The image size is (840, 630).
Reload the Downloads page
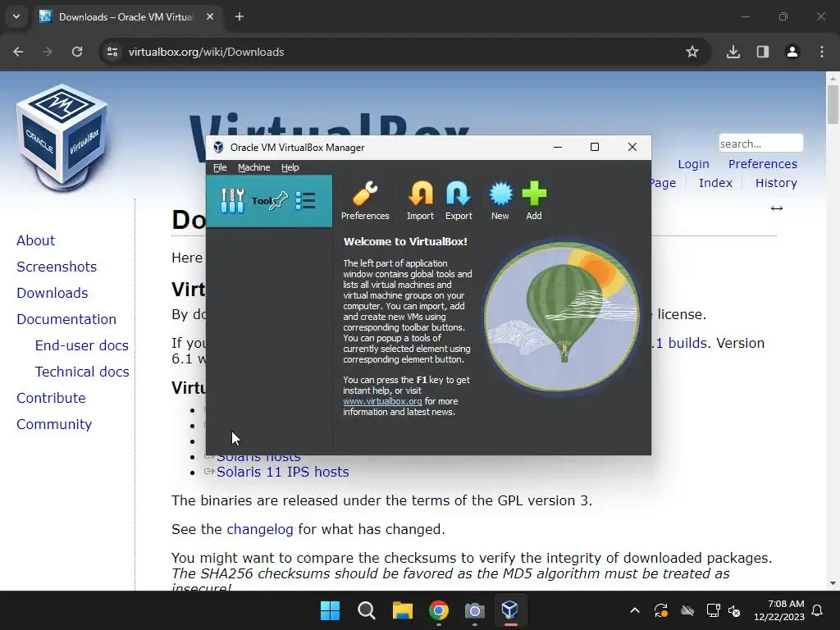[x=77, y=52]
